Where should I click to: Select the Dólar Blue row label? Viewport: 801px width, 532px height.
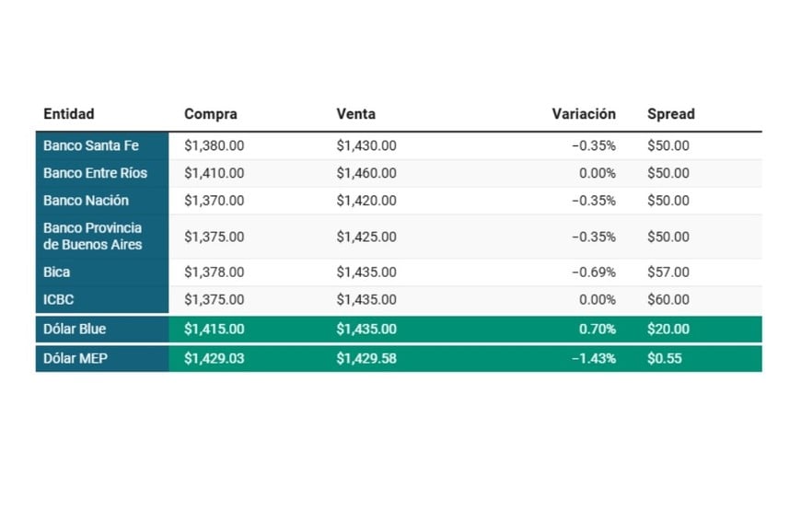(x=75, y=330)
